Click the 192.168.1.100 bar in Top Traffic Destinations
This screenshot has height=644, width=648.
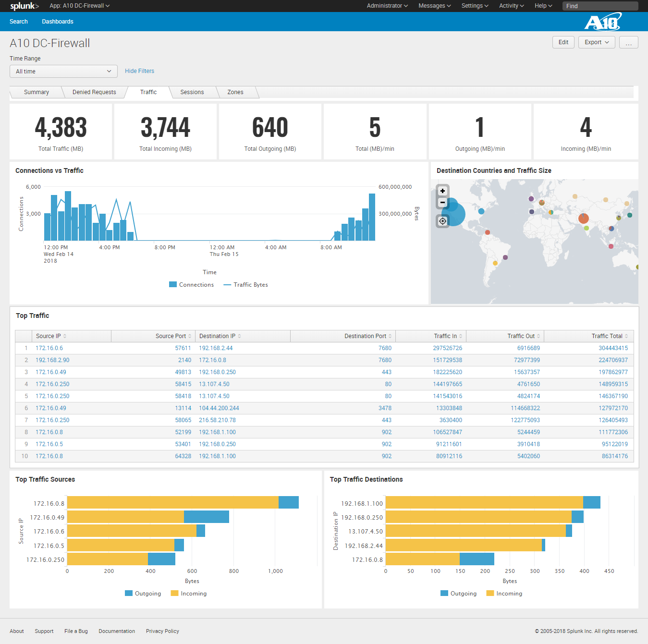tap(493, 502)
